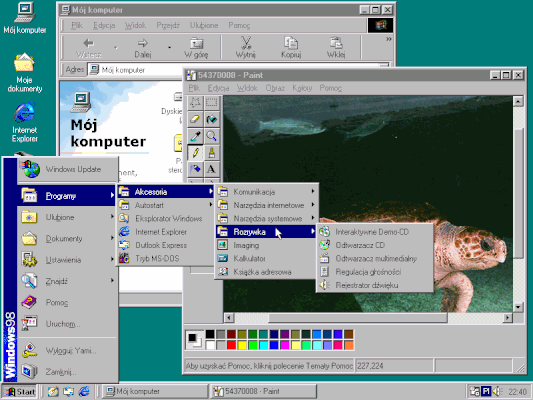This screenshot has width=533, height=400.
Task: Open Pomoc in Start menu
Action: coord(67,302)
